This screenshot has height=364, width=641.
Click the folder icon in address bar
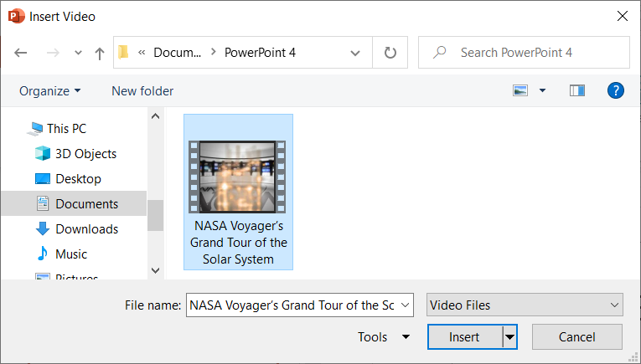click(123, 52)
